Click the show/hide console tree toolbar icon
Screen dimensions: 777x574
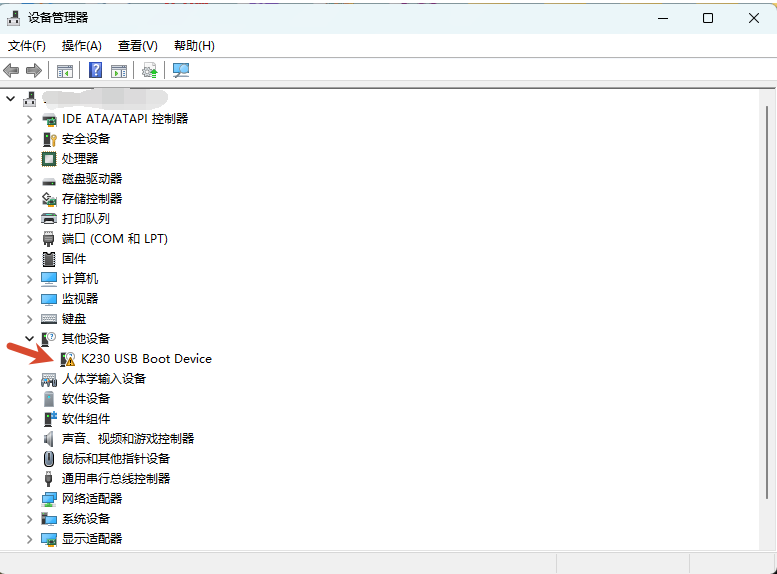64,71
